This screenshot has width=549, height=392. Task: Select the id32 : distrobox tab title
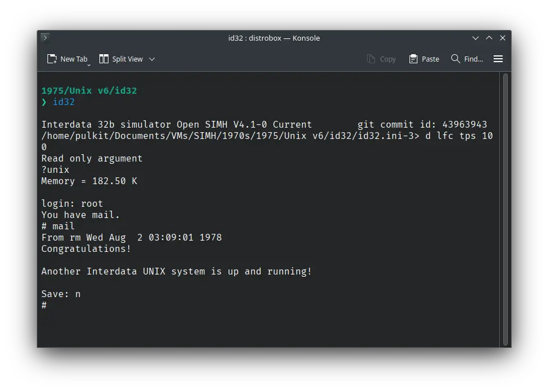(x=274, y=38)
